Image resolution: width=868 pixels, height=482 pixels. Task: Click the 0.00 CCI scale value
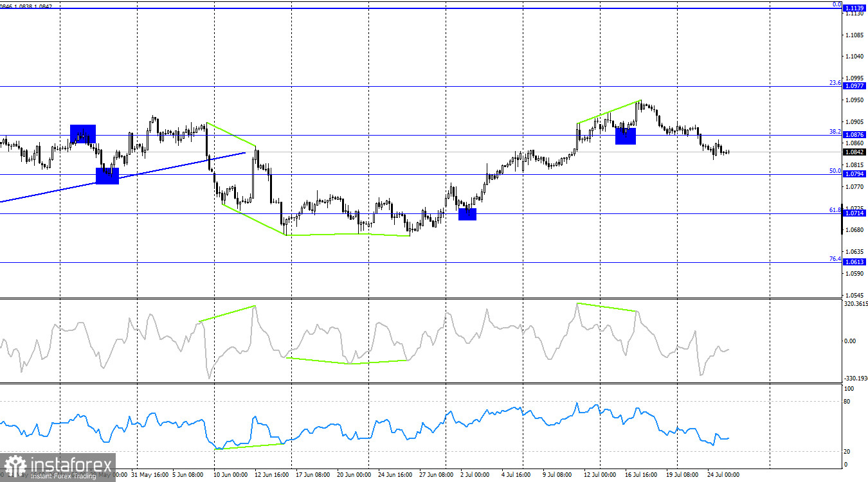click(x=851, y=341)
